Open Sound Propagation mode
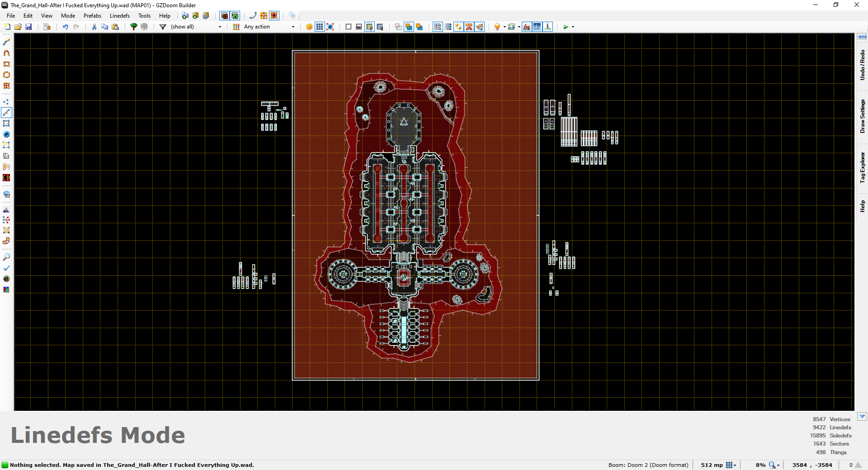The height and width of the screenshot is (470, 868). 6,167
